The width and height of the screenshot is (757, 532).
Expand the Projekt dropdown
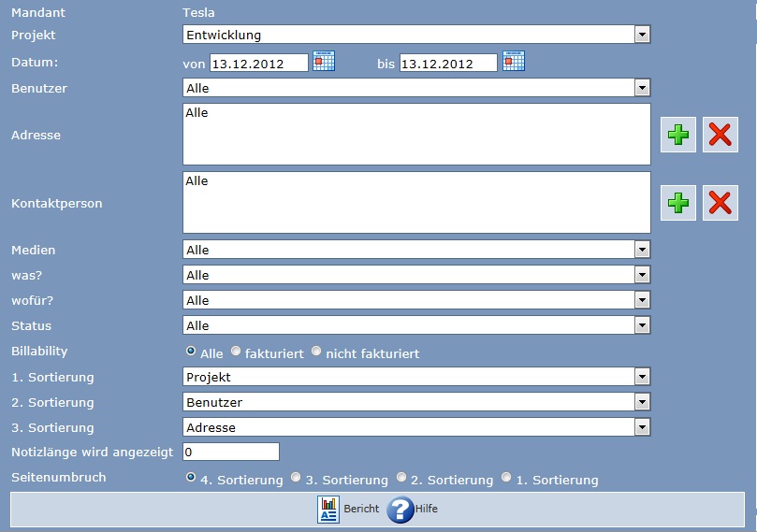642,35
